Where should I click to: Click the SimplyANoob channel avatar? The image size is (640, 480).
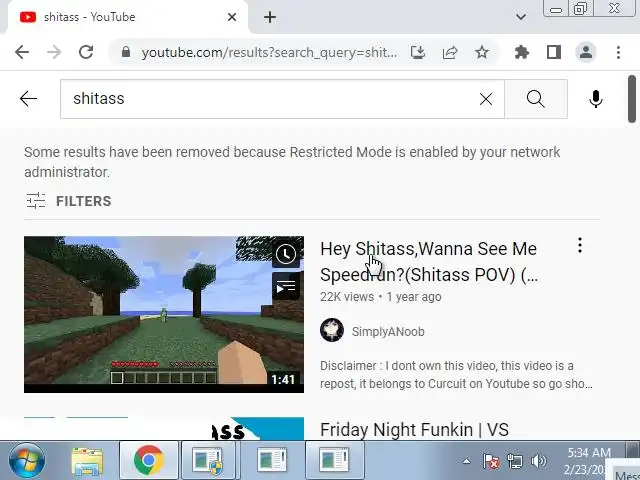point(332,330)
